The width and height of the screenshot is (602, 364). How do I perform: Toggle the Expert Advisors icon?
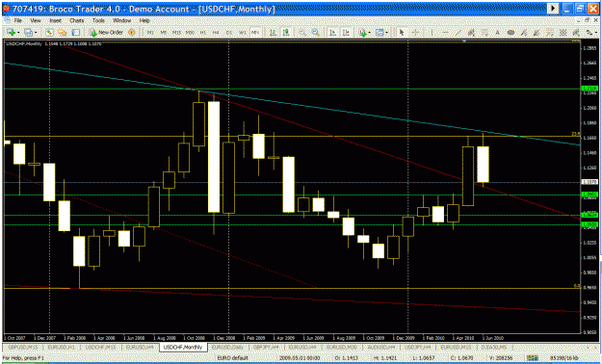pyautogui.click(x=132, y=33)
